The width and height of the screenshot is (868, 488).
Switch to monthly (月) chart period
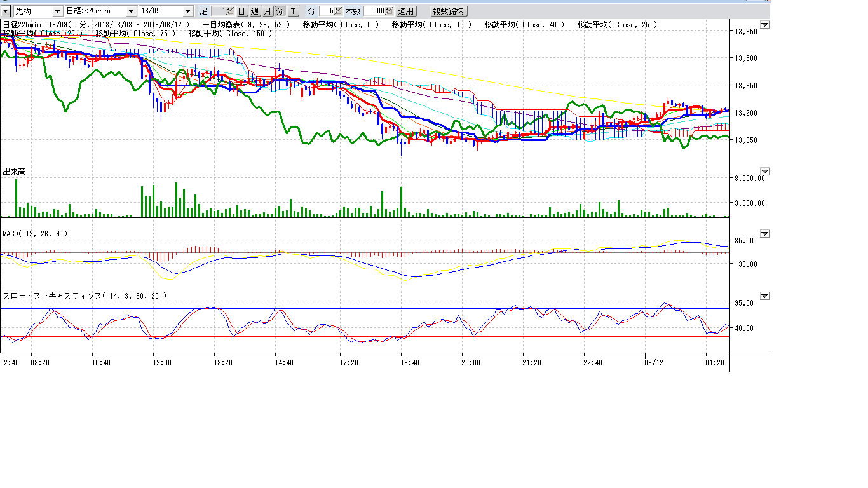click(x=268, y=11)
